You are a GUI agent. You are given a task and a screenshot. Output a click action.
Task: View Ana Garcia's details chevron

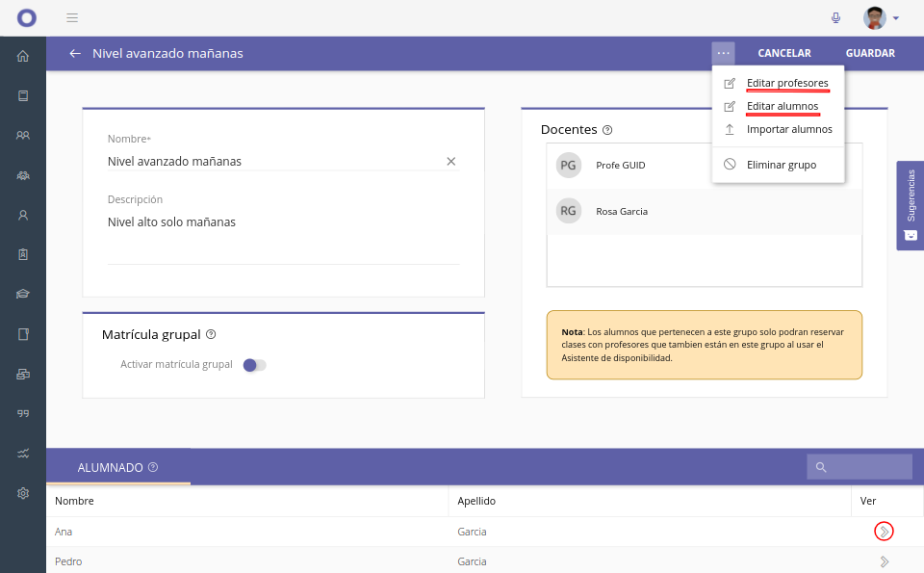884,531
